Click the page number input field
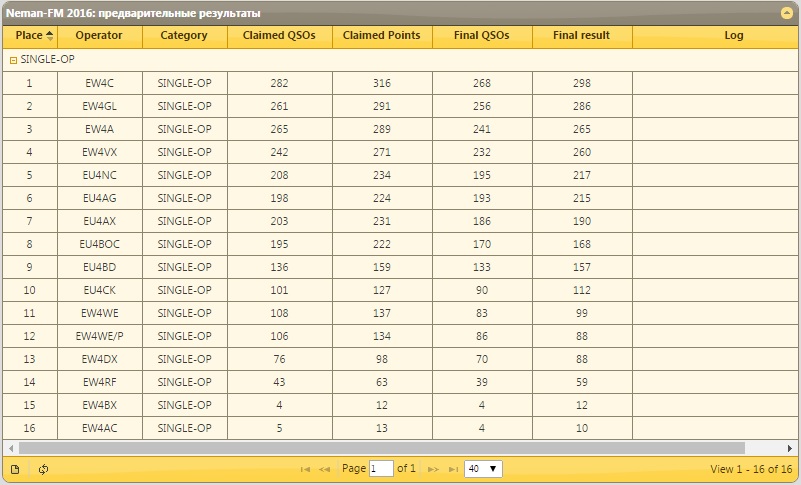 pyautogui.click(x=381, y=469)
